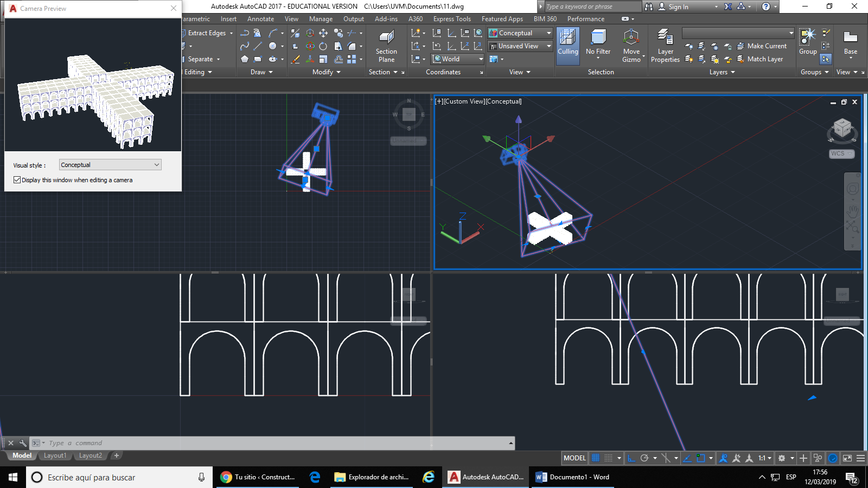
Task: Click the ViewCube in the 3D viewport
Action: 842,129
